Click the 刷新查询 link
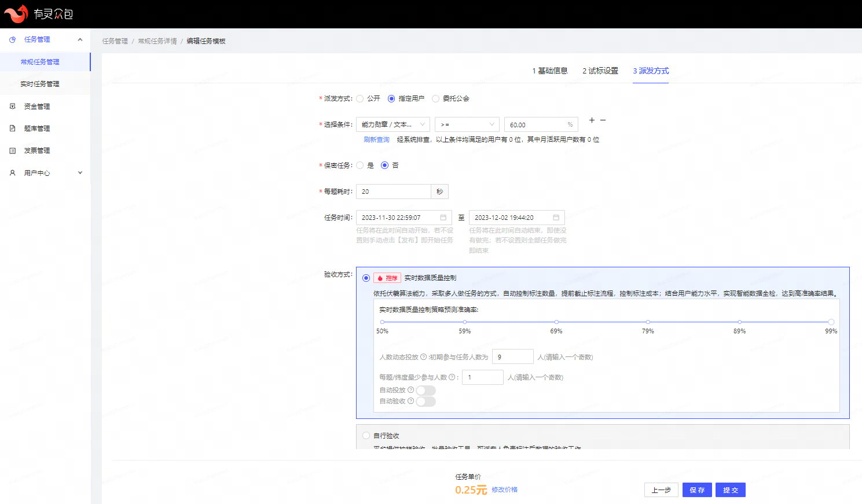 (376, 139)
